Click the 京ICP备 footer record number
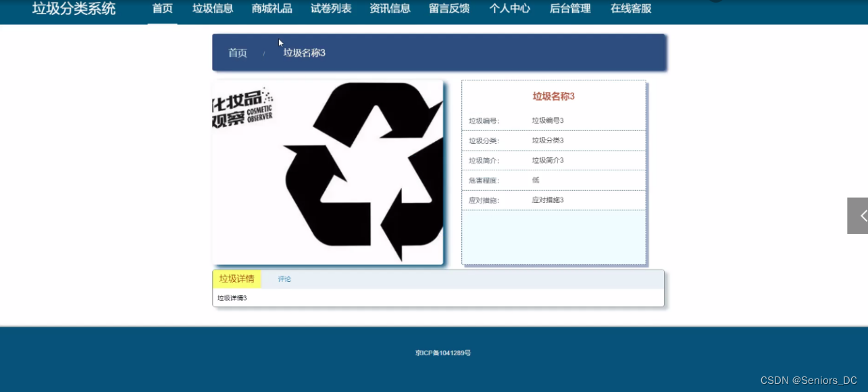The image size is (868, 392). click(443, 353)
